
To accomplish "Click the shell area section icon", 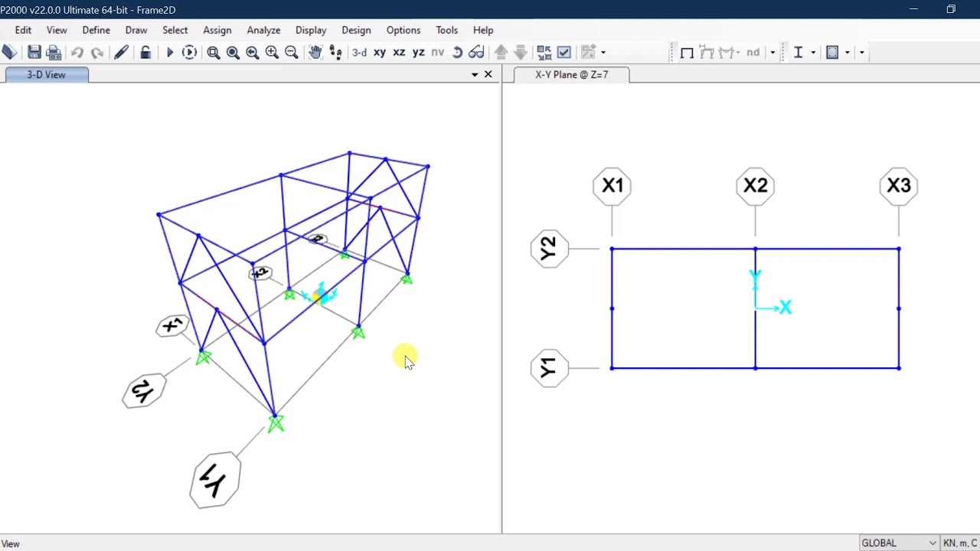I will pos(832,52).
